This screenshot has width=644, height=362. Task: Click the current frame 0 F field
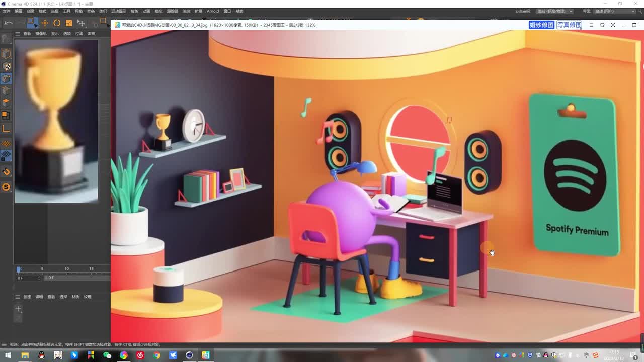[x=28, y=278]
